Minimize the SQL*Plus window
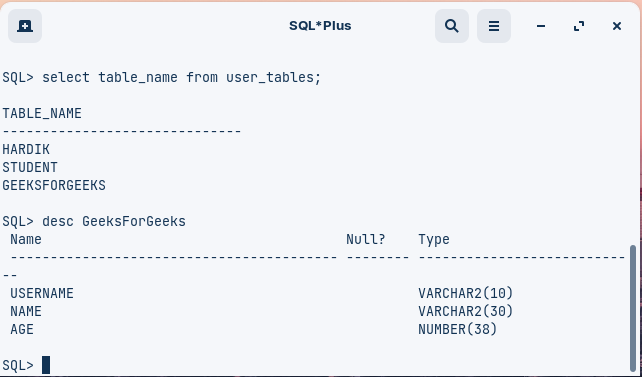Viewport: 642px width, 377px height. point(541,26)
